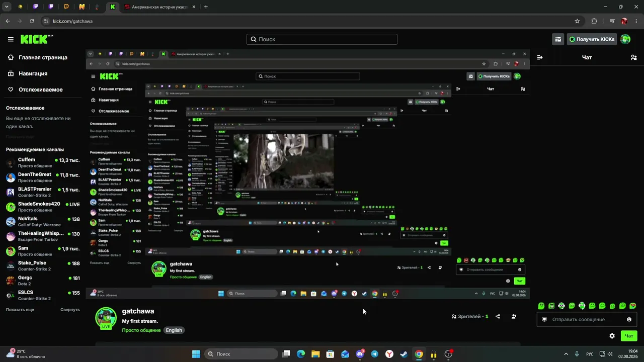This screenshot has height=362, width=644.
Task: Show hidden system tray icons
Action: click(x=566, y=354)
